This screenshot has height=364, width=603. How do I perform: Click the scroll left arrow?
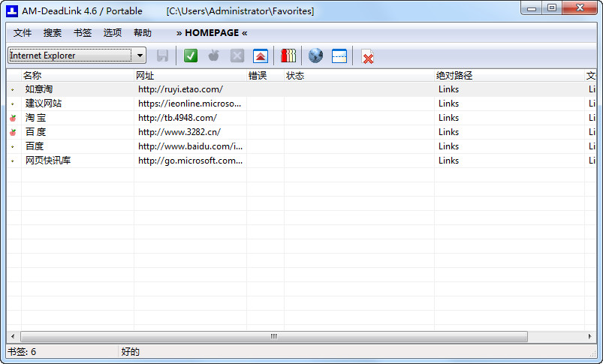[x=13, y=336]
